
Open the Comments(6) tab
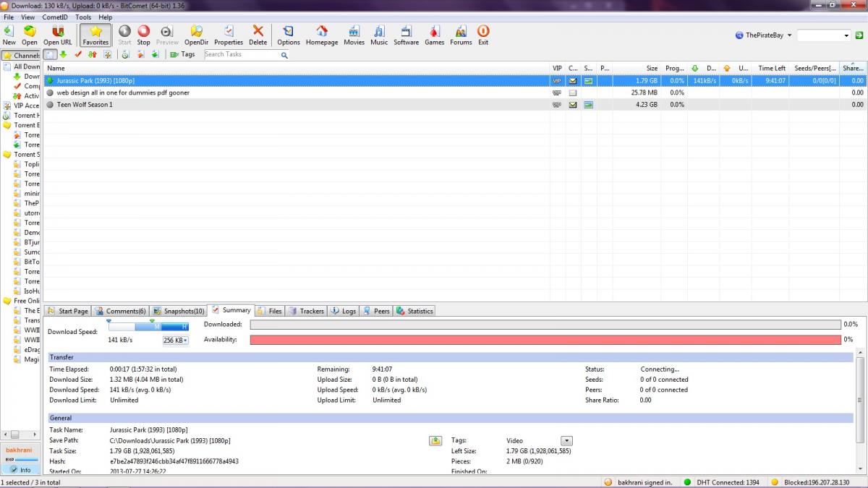click(x=121, y=311)
